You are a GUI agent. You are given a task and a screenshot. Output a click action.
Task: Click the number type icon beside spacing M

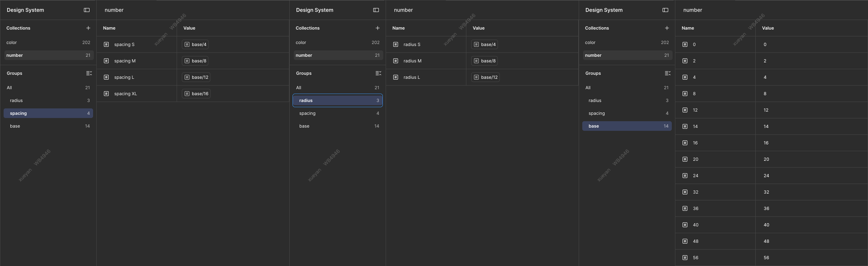[x=106, y=61]
